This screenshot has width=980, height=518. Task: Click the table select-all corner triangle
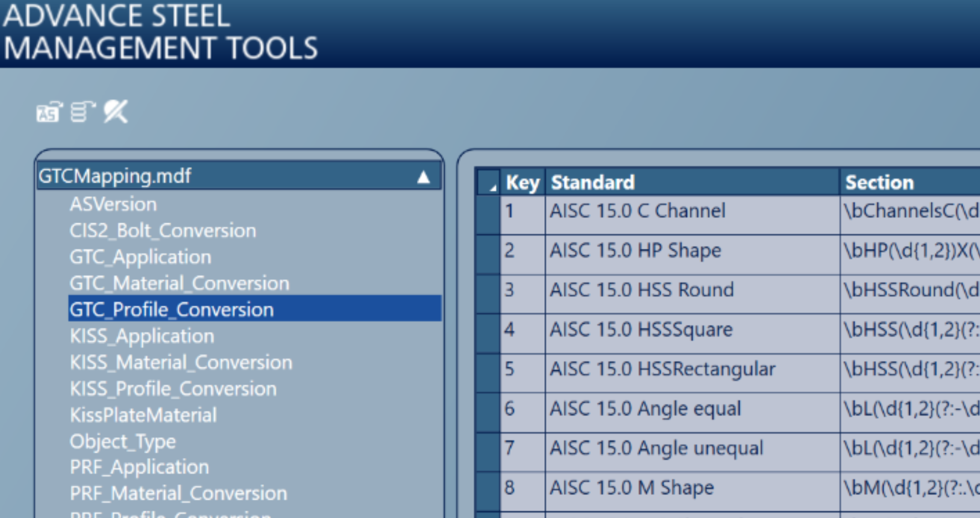click(x=489, y=182)
